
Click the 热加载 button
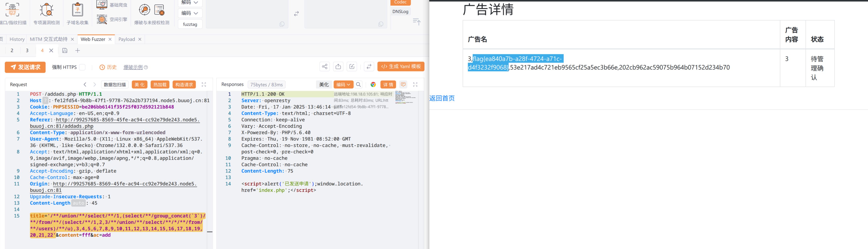click(x=160, y=84)
